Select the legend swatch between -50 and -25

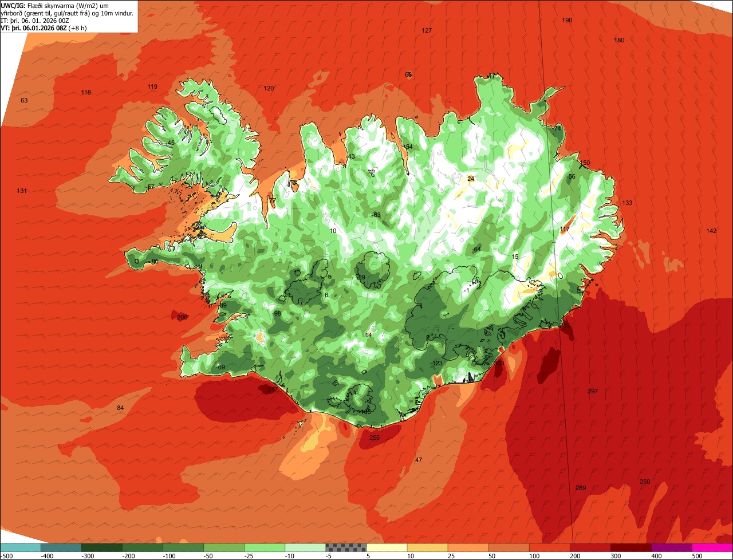coord(224,547)
